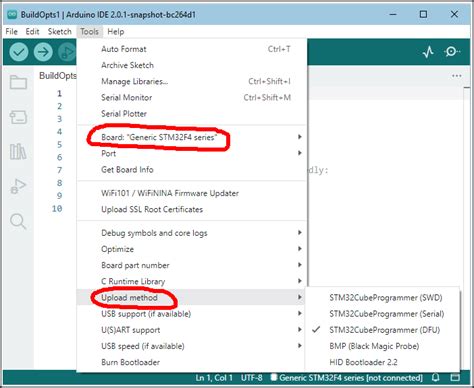Expand the Optimize submenu
474x388 pixels.
point(192,249)
